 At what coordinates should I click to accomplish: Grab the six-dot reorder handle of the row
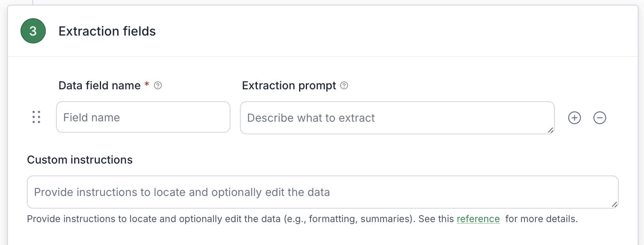36,117
